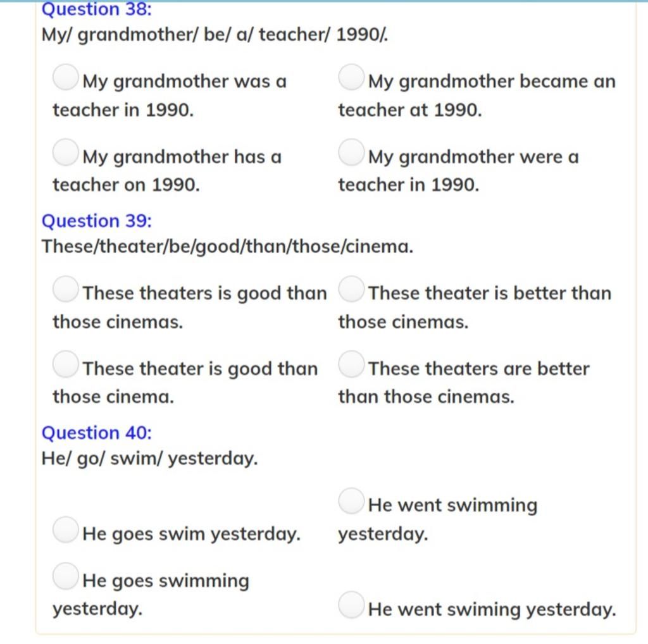Image resolution: width=648 pixels, height=644 pixels.
Task: Click the 'Question 40:' heading
Action: tap(97, 433)
